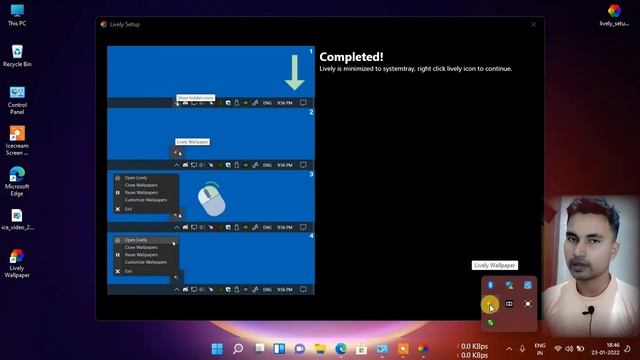Click the Completed! heading
Viewport: 640px width, 360px height.
pos(351,57)
